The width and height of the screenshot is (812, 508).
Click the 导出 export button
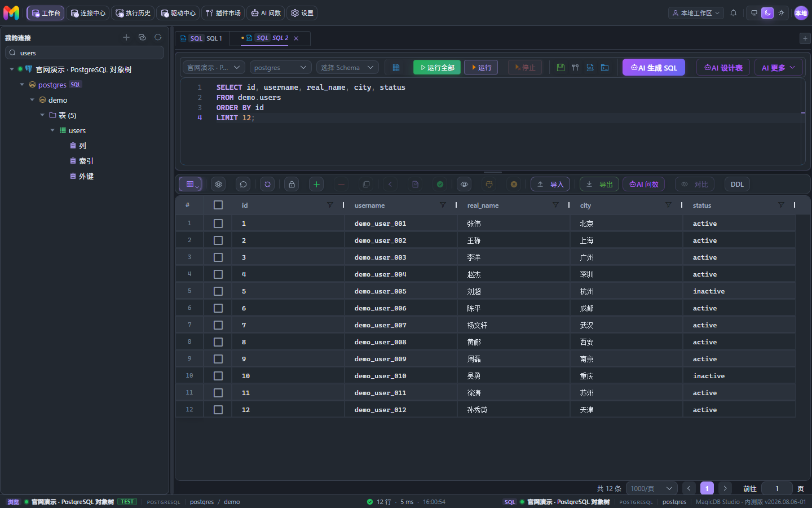[x=599, y=184]
